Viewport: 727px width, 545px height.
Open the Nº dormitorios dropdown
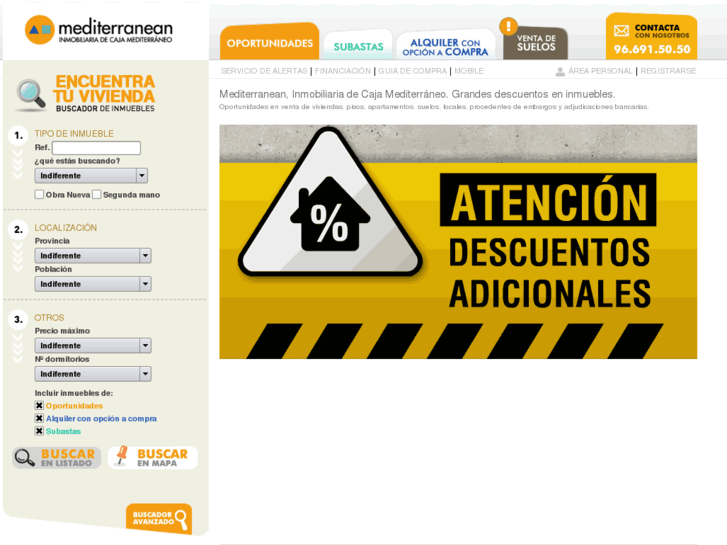click(x=93, y=374)
